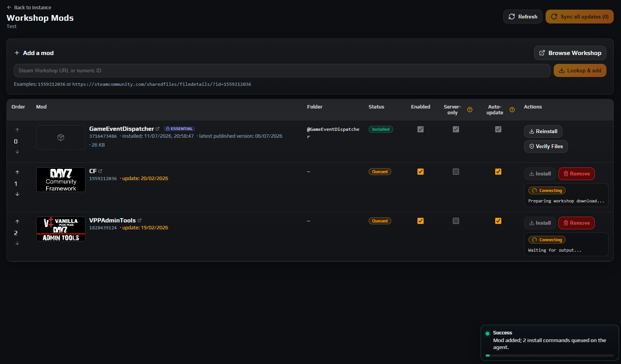Click Queued status badge for CF
The height and width of the screenshot is (364, 621).
click(380, 172)
